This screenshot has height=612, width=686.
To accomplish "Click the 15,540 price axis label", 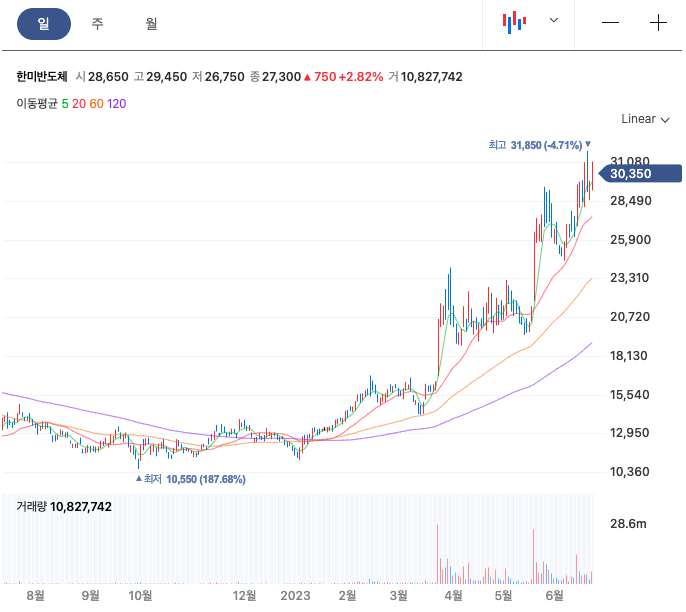I will 630,395.
